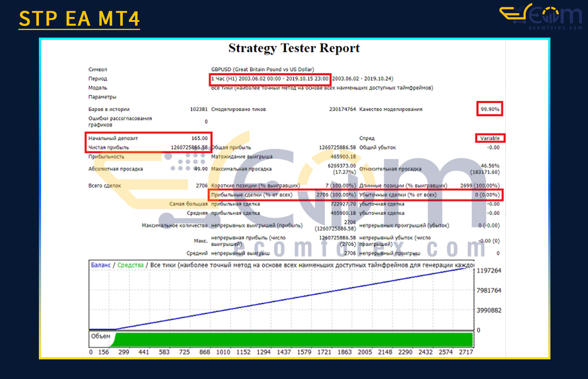The width and height of the screenshot is (588, 379).
Task: Click the 'Объем' volume chart label
Action: (x=101, y=336)
